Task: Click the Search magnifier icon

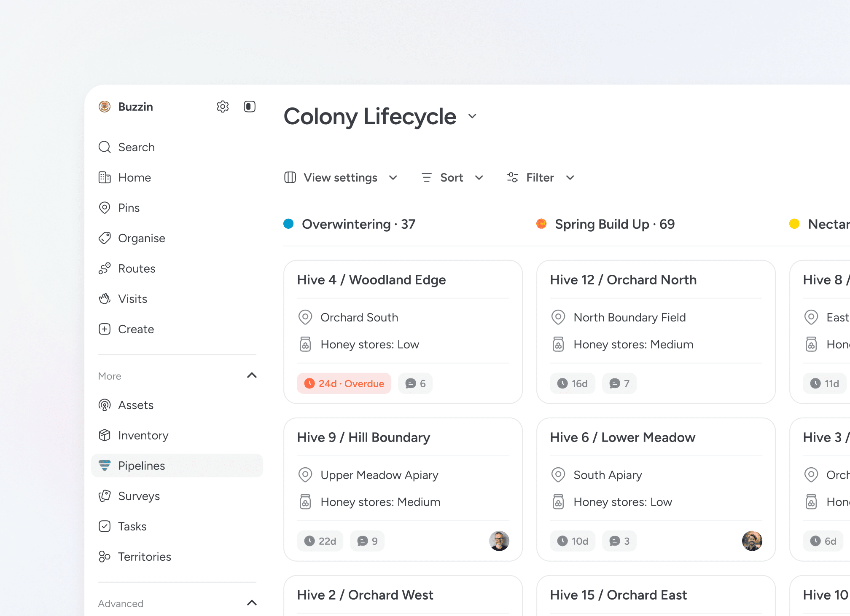Action: pyautogui.click(x=105, y=147)
